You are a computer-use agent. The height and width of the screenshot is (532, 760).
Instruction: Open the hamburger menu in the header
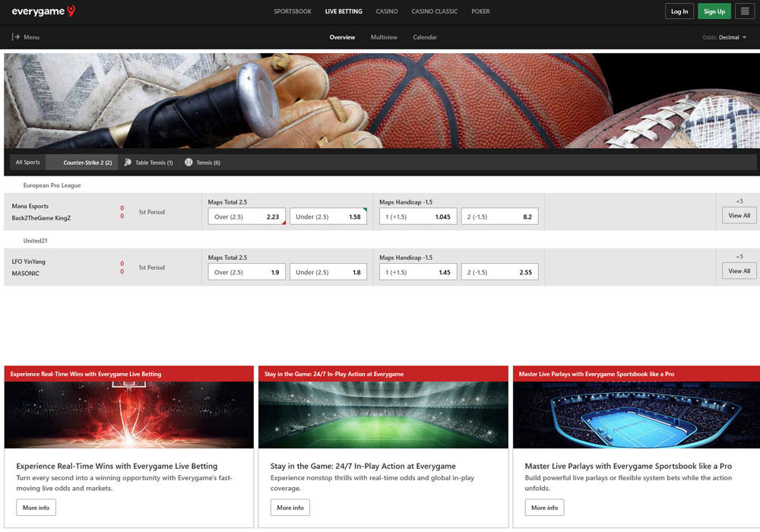pos(745,11)
